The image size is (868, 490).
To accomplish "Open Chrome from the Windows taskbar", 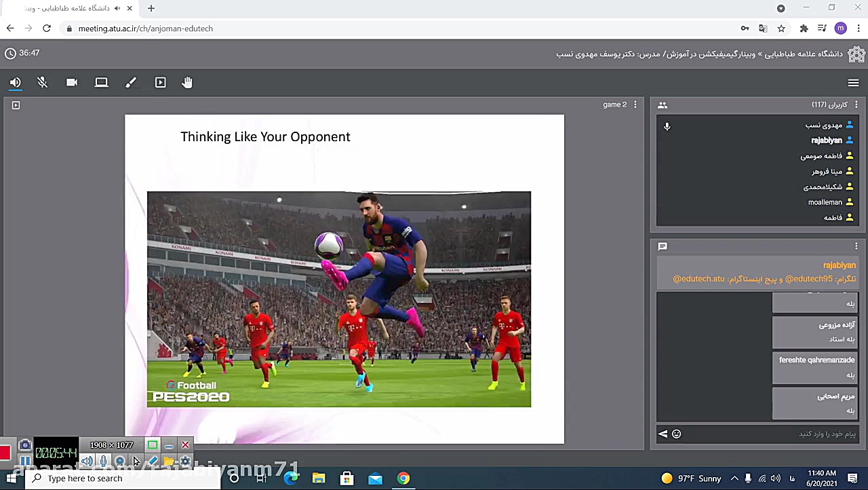I will 403,478.
